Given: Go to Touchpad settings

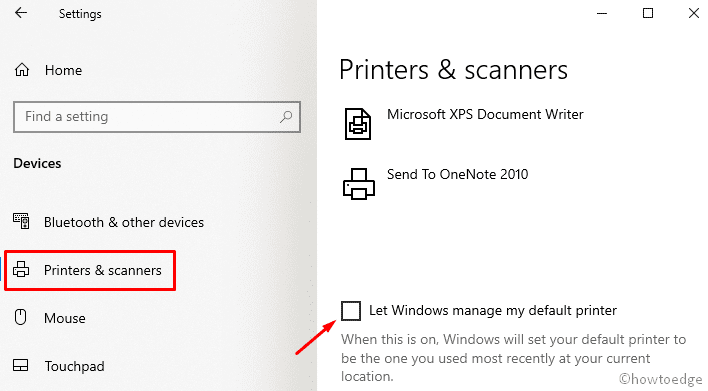Looking at the screenshot, I should click(x=75, y=366).
